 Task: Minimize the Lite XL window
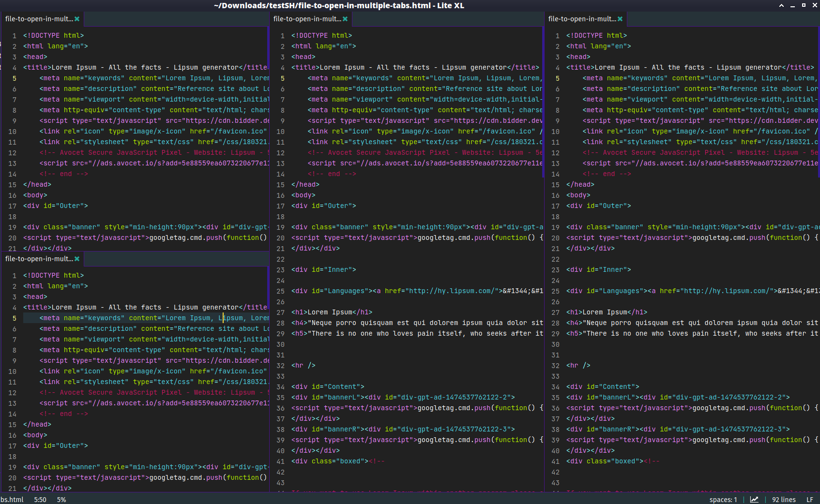(x=792, y=5)
